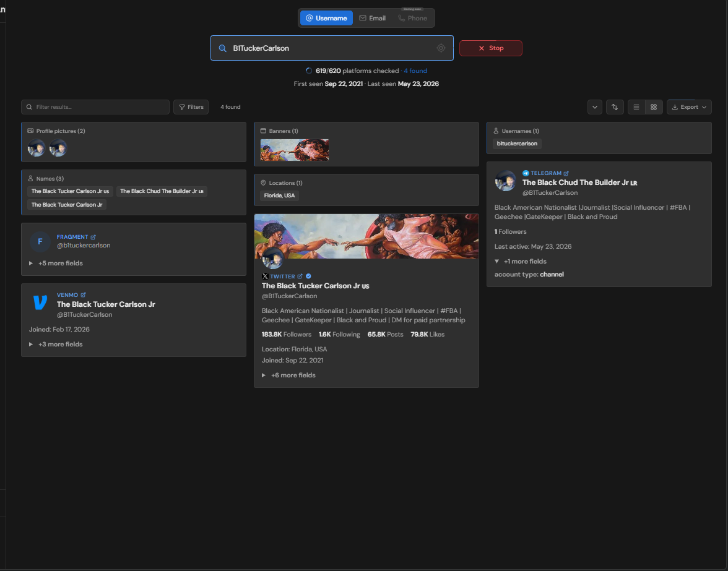Viewport: 728px width, 571px height.
Task: Expand '+6 more fields' on Twitter card
Action: click(288, 376)
